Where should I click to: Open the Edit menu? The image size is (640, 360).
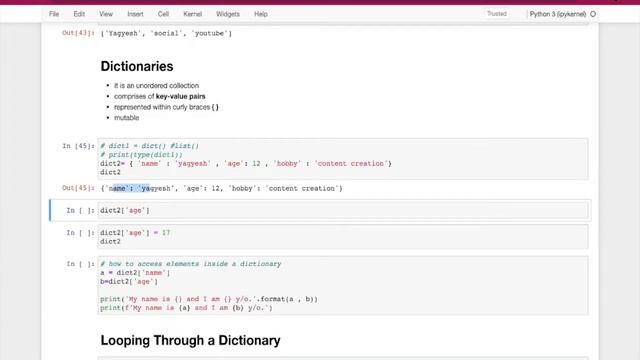tap(79, 14)
